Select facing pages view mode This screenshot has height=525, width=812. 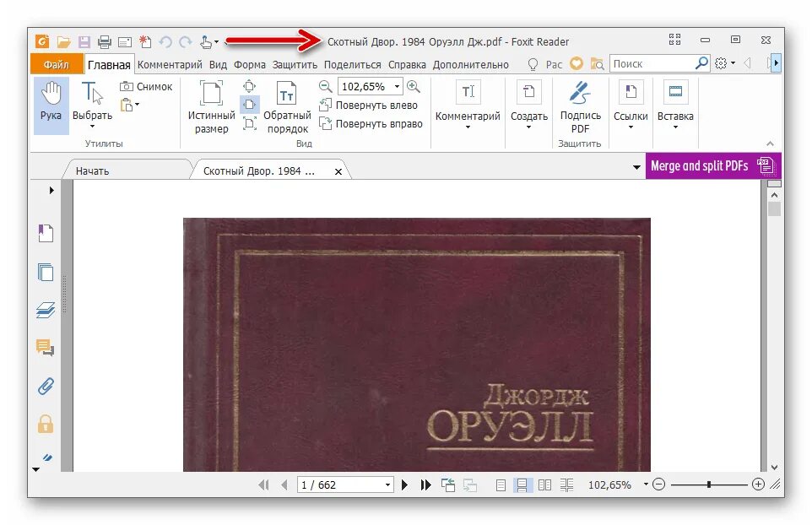click(544, 485)
